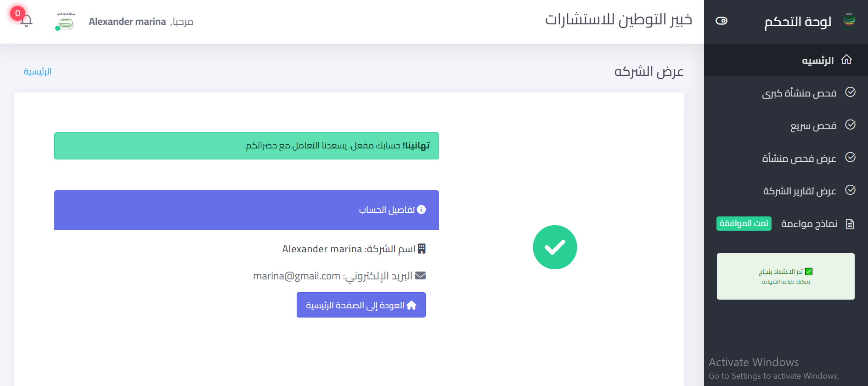Click the home icon beside الرئسيه
Image resolution: width=868 pixels, height=386 pixels.
point(846,60)
